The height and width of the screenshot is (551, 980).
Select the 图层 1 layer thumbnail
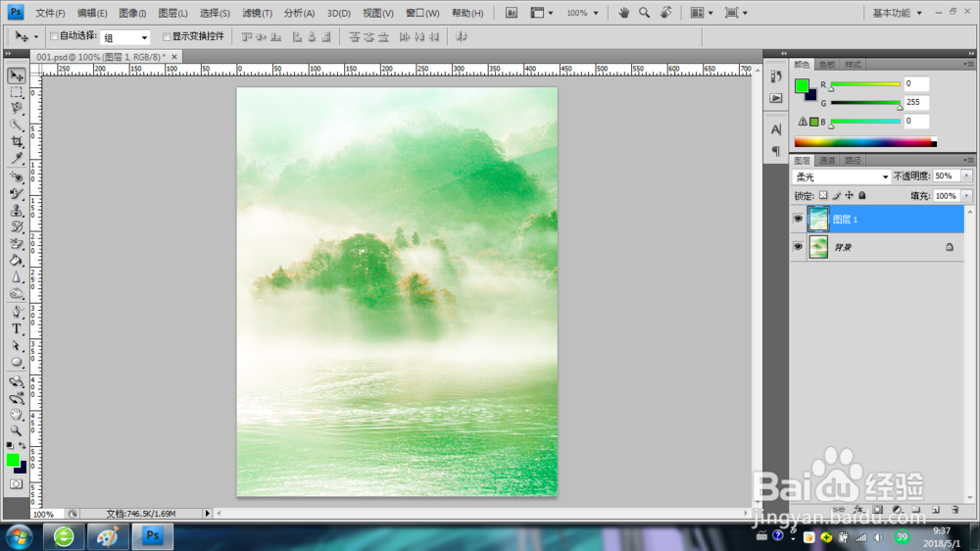point(818,220)
